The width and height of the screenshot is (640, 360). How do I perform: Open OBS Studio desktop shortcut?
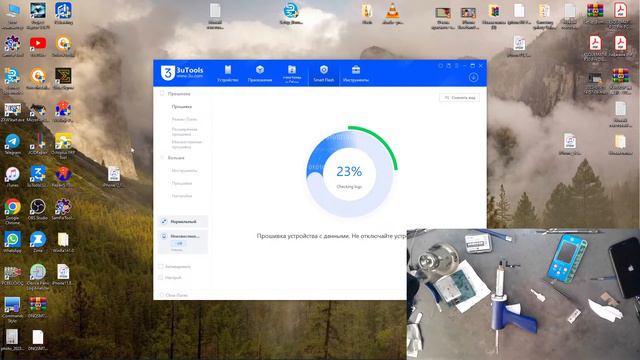pyautogui.click(x=38, y=209)
